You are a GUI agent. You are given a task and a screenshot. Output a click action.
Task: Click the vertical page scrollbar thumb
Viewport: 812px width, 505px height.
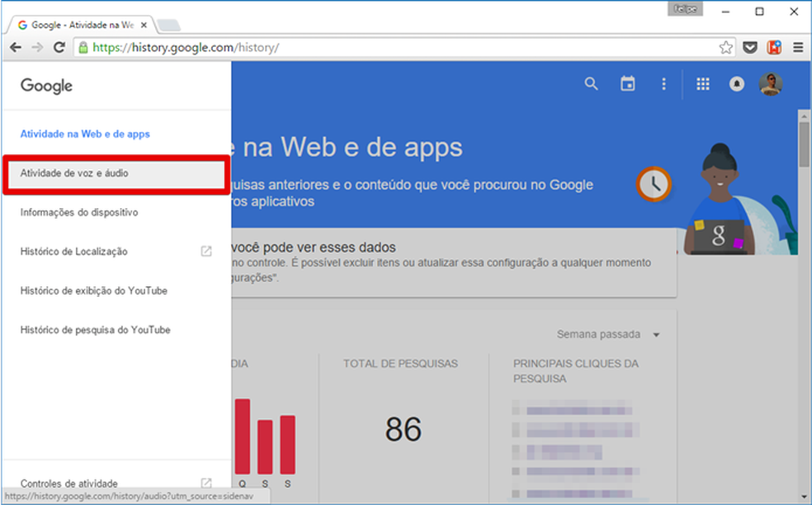[804, 144]
